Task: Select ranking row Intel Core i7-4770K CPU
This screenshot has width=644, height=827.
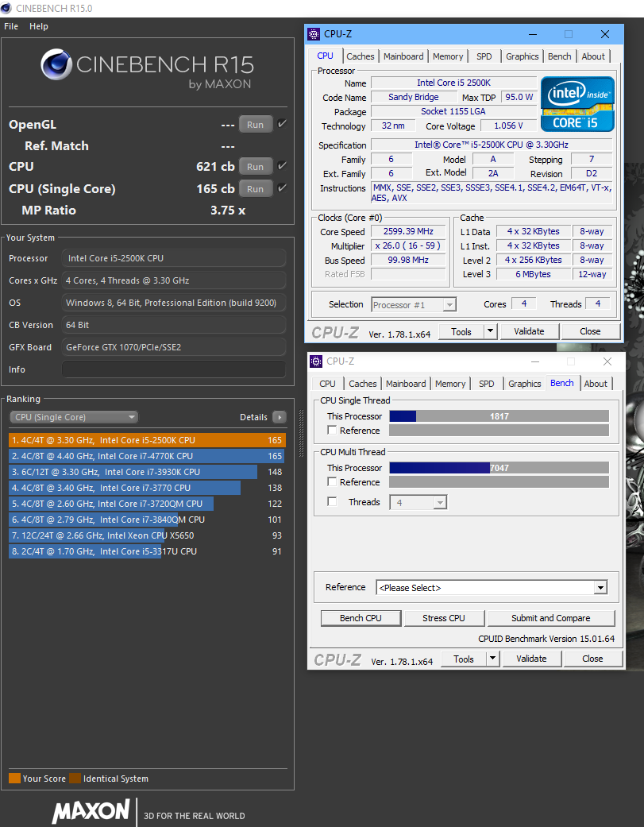Action: coord(147,456)
